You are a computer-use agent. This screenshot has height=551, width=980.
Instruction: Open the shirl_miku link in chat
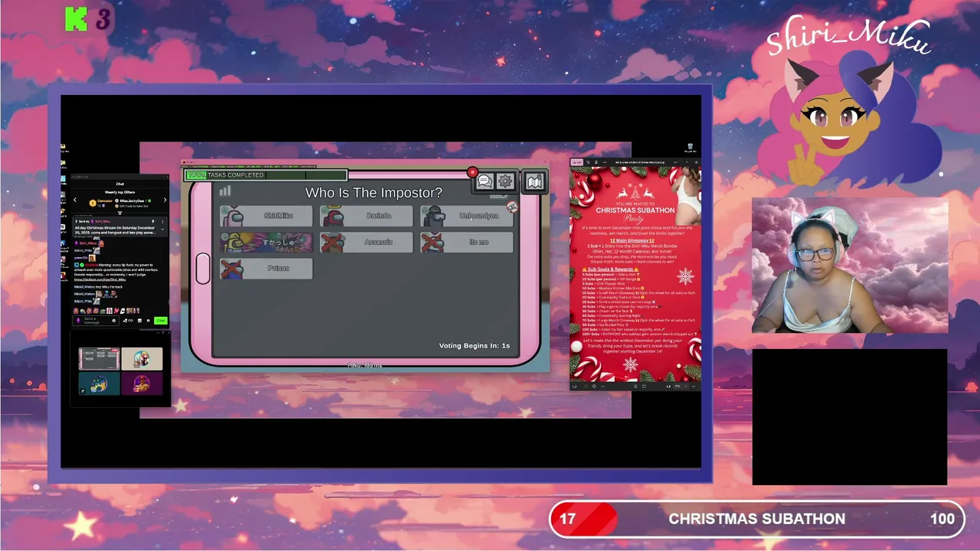100,279
